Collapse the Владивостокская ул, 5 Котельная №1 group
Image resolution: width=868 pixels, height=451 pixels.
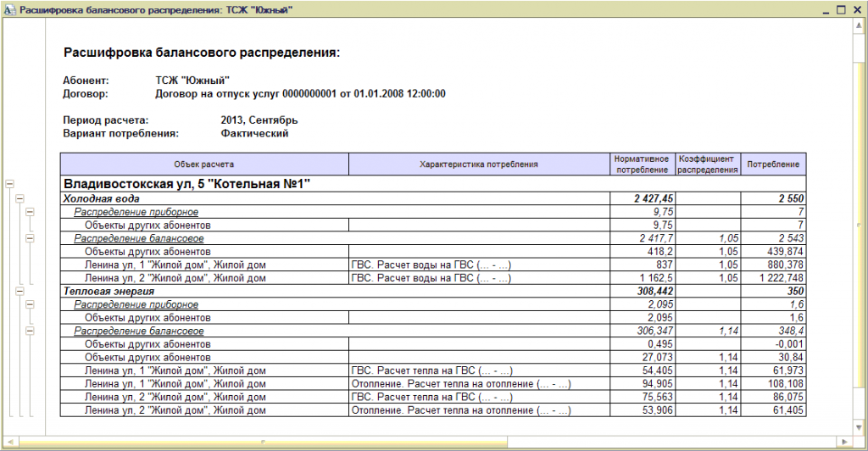[x=9, y=184]
